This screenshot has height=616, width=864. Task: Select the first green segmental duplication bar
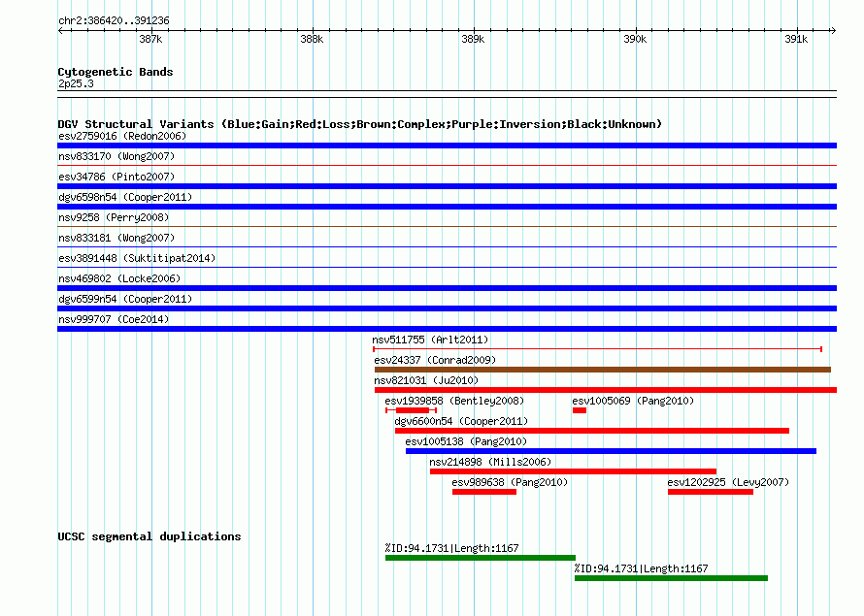[480, 558]
